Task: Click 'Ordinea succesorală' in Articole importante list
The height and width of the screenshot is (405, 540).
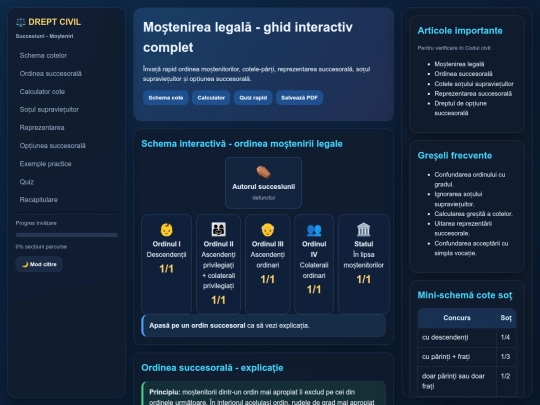Action: (463, 74)
